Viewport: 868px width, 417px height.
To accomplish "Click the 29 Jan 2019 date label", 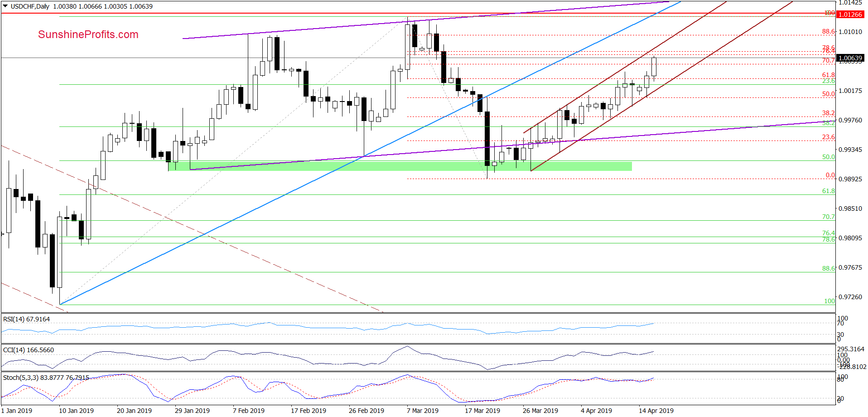I will (192, 411).
